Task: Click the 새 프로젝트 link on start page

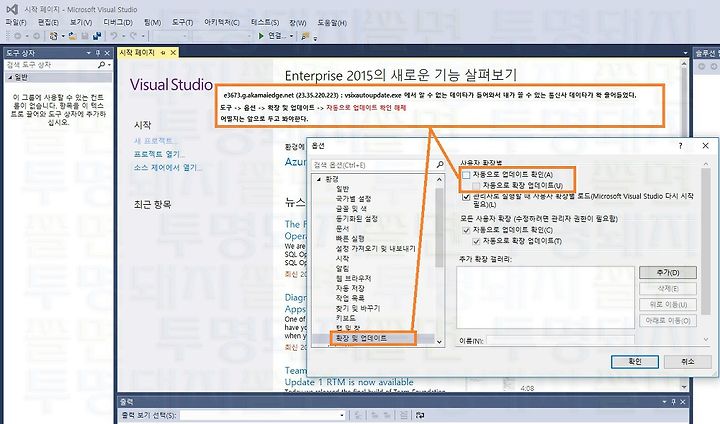Action: tap(155, 141)
